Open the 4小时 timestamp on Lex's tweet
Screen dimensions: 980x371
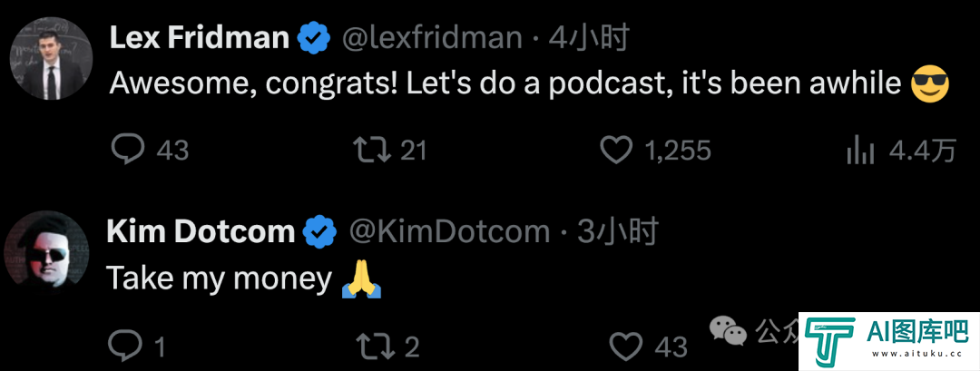[x=588, y=39]
